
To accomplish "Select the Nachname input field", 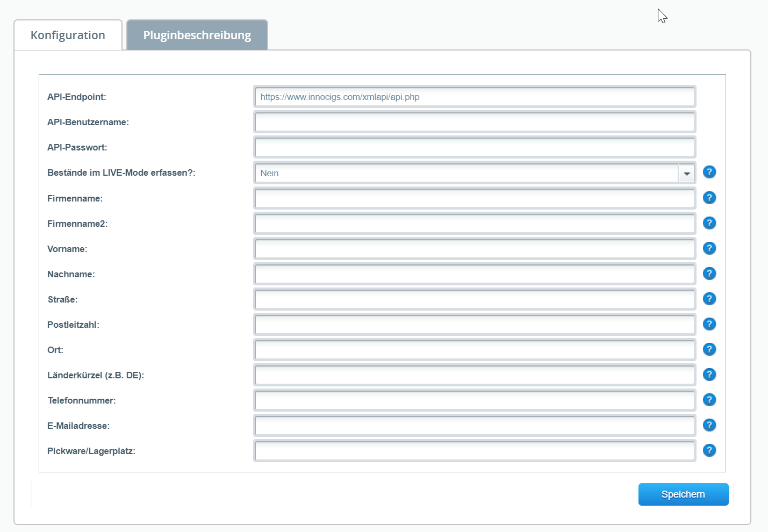I will click(475, 274).
